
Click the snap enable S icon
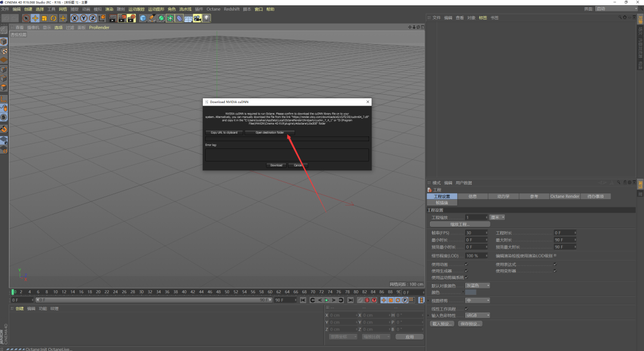[x=4, y=117]
